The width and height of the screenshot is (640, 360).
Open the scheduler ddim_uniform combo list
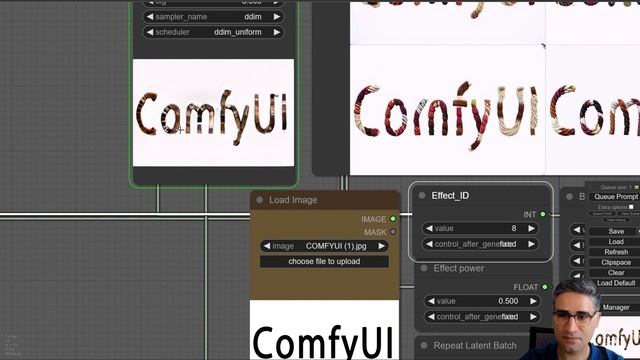click(x=213, y=32)
